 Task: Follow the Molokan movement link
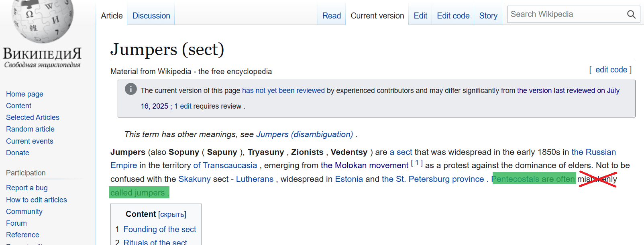[364, 165]
